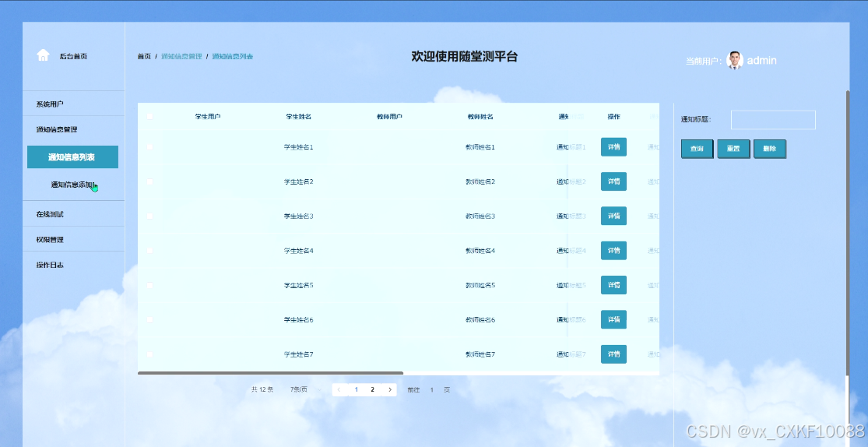Screen dimensions: 868x447
Task: Click the 教师姓名 column header
Action: [x=480, y=116]
